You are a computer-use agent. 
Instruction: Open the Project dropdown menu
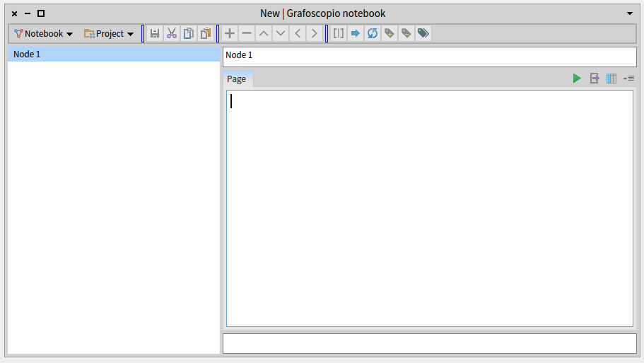pyautogui.click(x=109, y=34)
